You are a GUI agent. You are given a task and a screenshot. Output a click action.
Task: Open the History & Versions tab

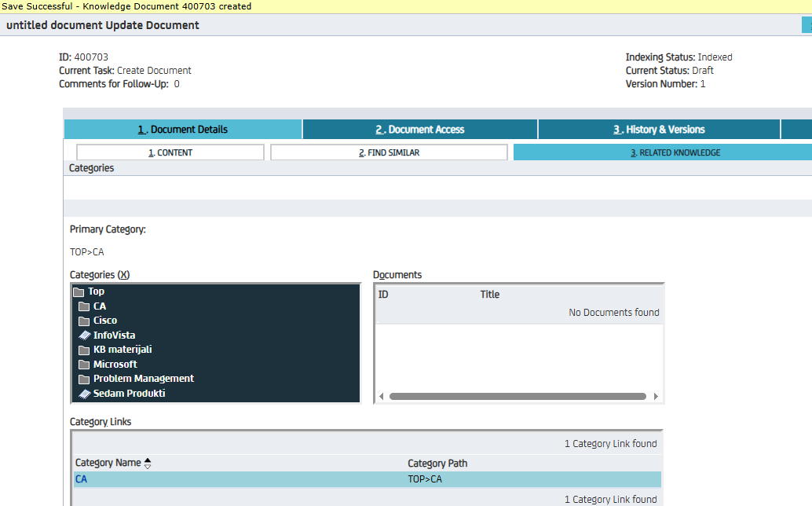pyautogui.click(x=659, y=130)
